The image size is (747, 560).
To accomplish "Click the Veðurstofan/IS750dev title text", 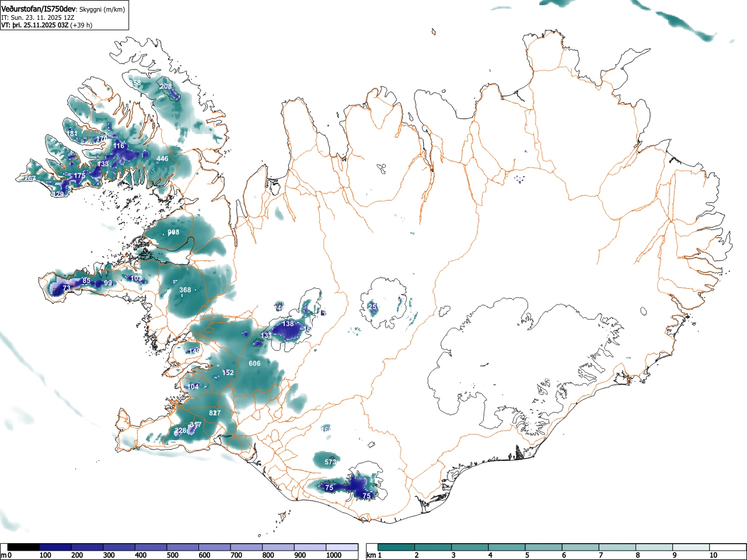I will [x=39, y=9].
